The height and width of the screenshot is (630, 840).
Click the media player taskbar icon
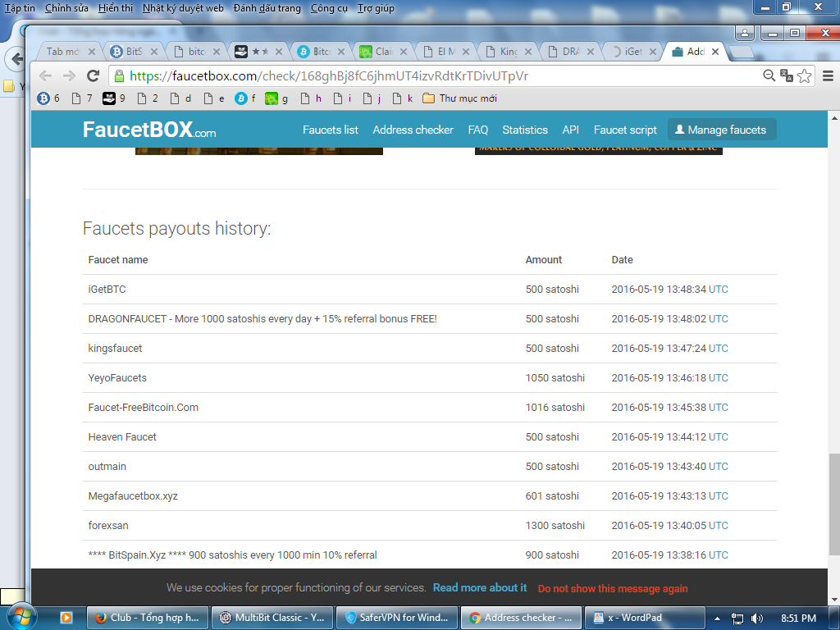coord(66,618)
